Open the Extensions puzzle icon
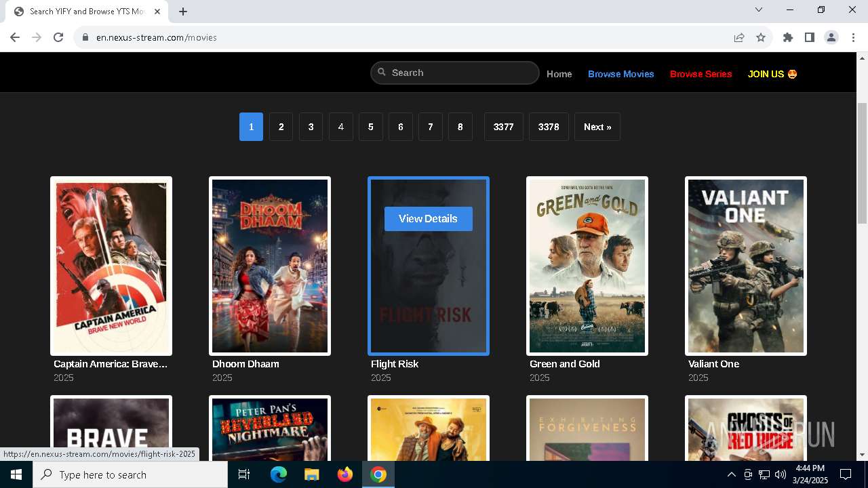Viewport: 868px width, 488px height. [788, 37]
